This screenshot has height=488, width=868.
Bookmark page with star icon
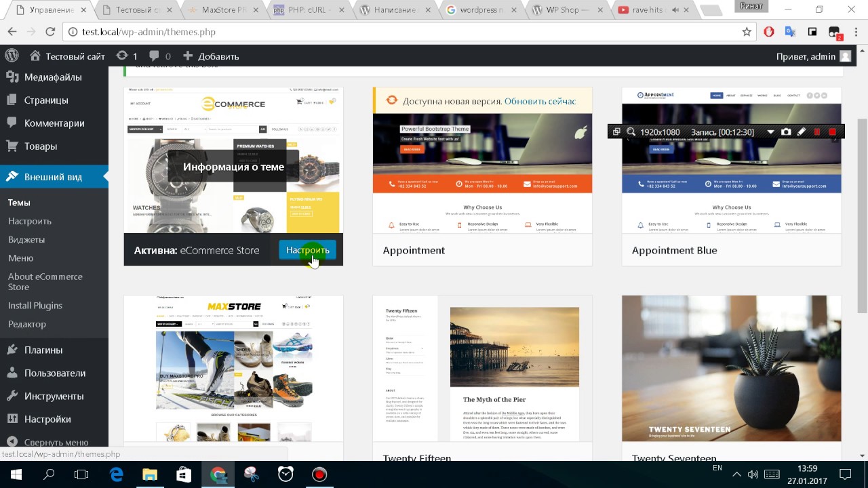pos(747,32)
